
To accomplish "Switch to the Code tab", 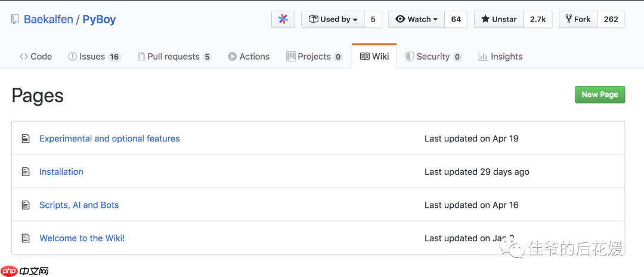I will (x=36, y=57).
